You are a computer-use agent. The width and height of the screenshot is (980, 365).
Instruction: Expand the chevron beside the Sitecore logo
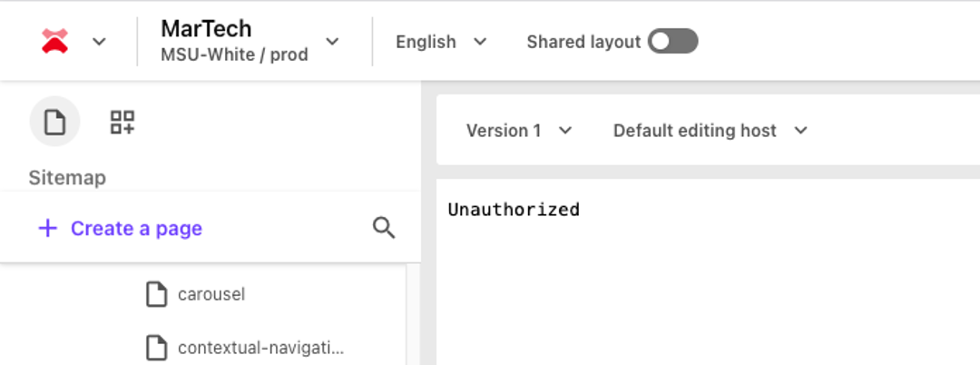[x=100, y=42]
